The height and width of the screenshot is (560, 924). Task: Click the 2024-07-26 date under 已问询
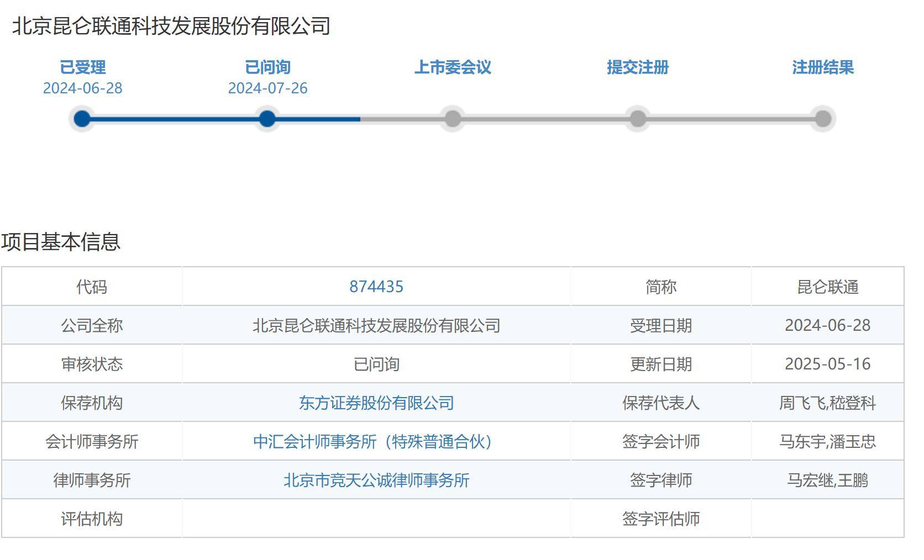267,88
